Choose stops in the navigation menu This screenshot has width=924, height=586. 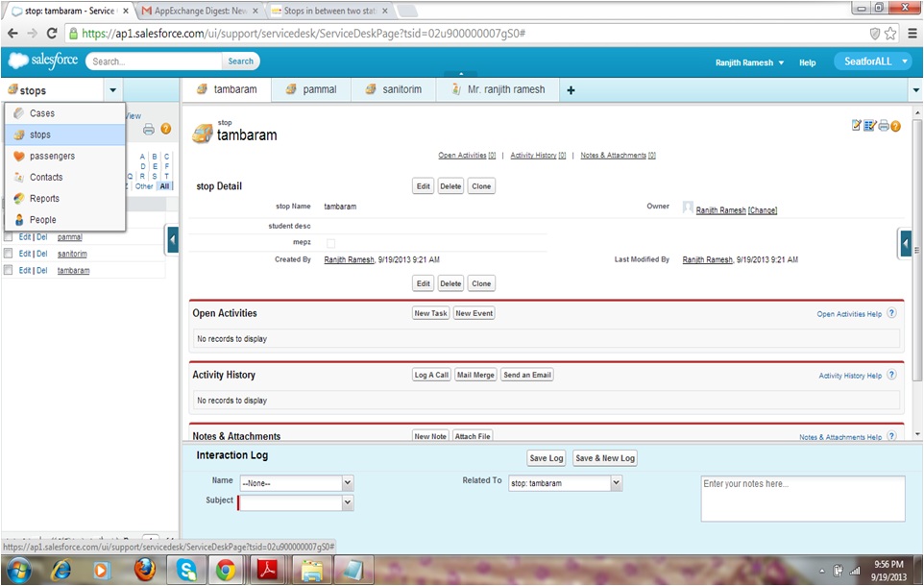pyautogui.click(x=65, y=134)
